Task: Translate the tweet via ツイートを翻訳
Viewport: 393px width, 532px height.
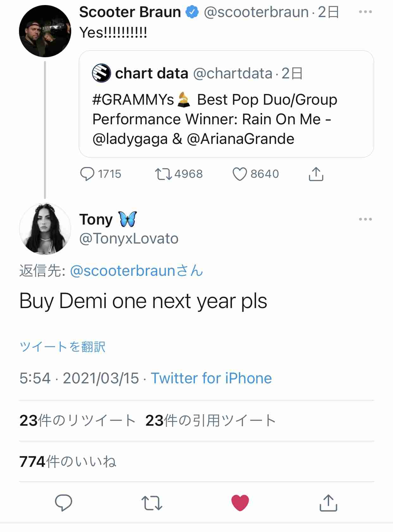Action: pyautogui.click(x=62, y=347)
